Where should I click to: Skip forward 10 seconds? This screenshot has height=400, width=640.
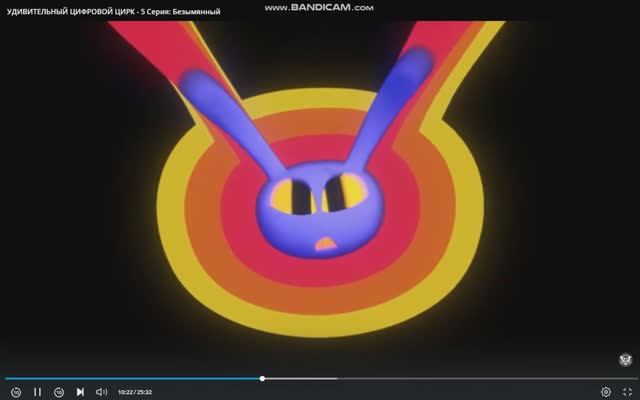coord(59,392)
